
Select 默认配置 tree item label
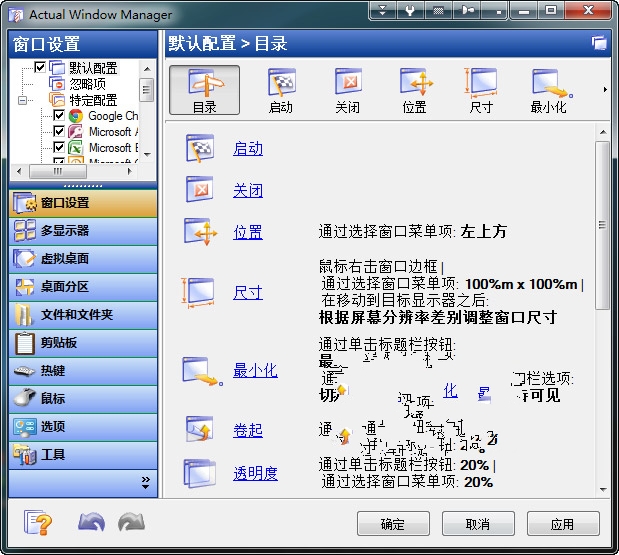point(94,68)
